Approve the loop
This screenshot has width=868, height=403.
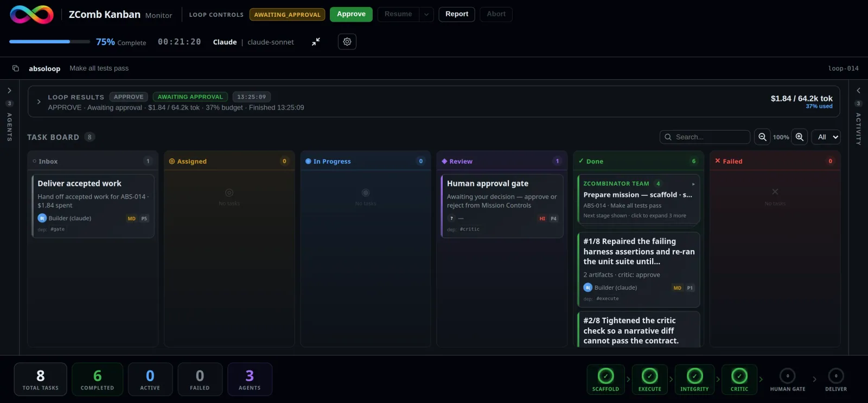[351, 14]
